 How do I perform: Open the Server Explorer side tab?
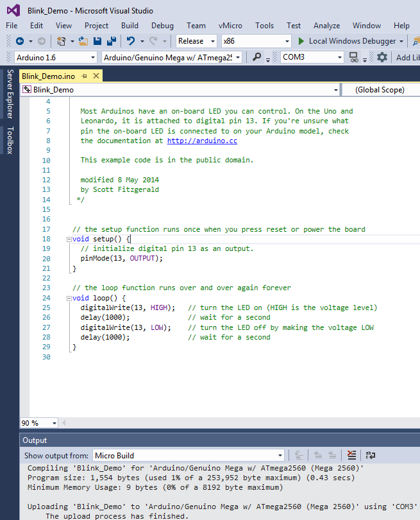(x=9, y=94)
